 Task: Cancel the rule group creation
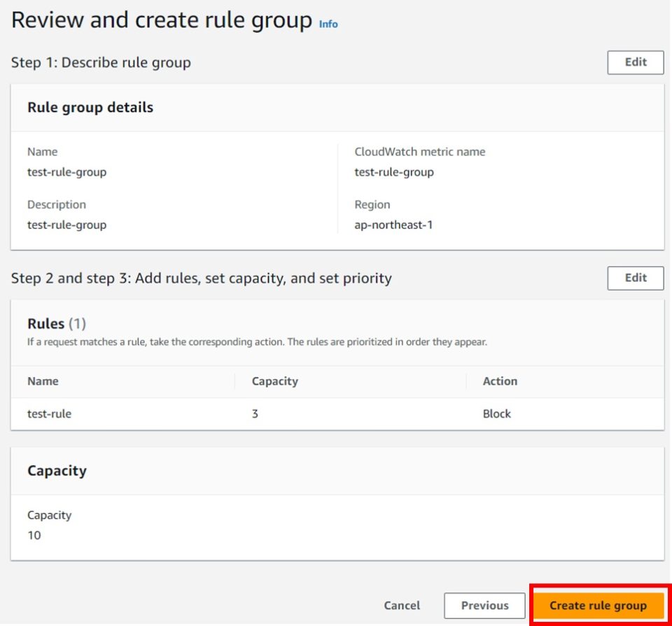tap(402, 605)
